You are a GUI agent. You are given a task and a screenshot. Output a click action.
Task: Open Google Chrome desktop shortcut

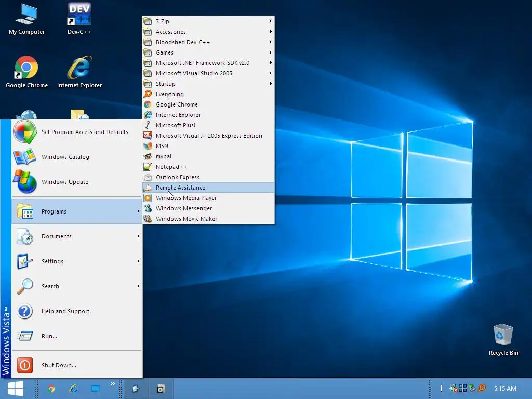tap(26, 72)
